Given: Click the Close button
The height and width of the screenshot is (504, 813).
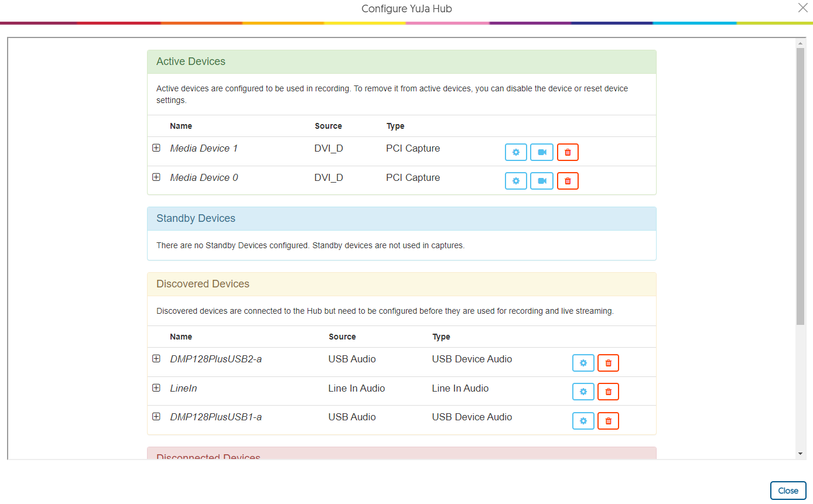Looking at the screenshot, I should 788,491.
